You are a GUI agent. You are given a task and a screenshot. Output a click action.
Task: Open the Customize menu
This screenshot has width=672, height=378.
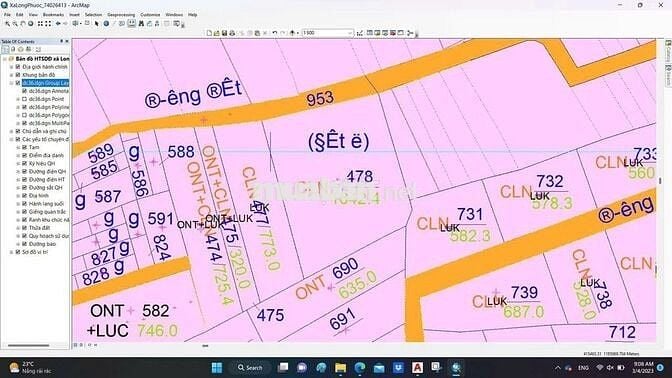[150, 15]
